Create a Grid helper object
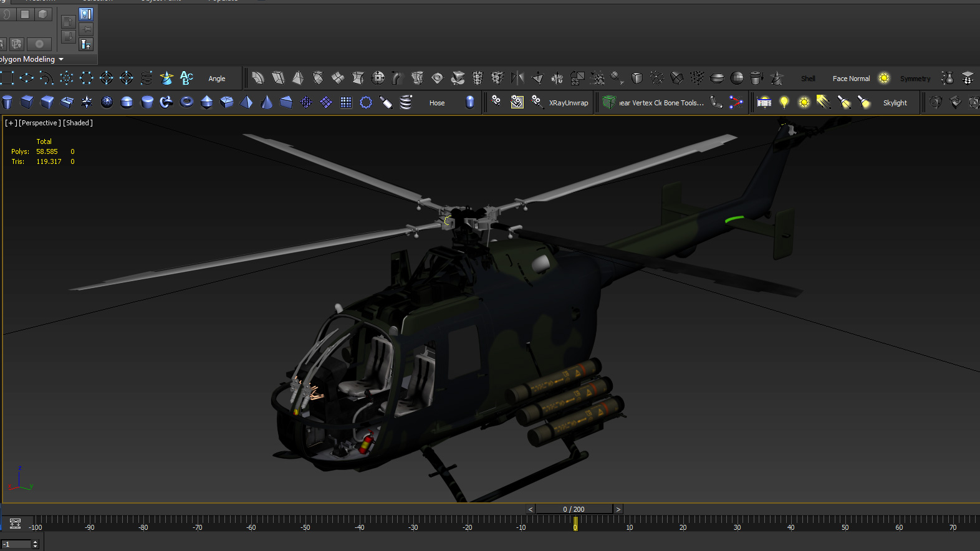 coord(347,102)
